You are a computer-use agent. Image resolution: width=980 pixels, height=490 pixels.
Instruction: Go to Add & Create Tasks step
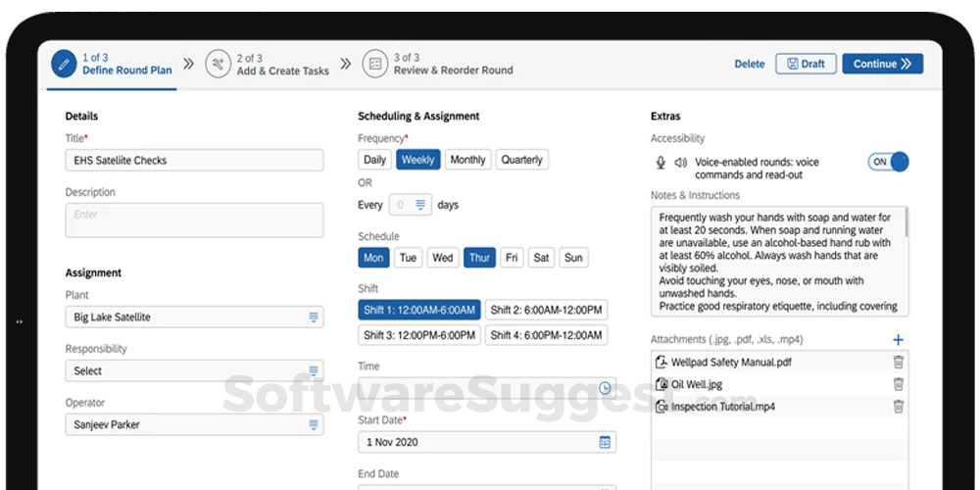pyautogui.click(x=268, y=65)
